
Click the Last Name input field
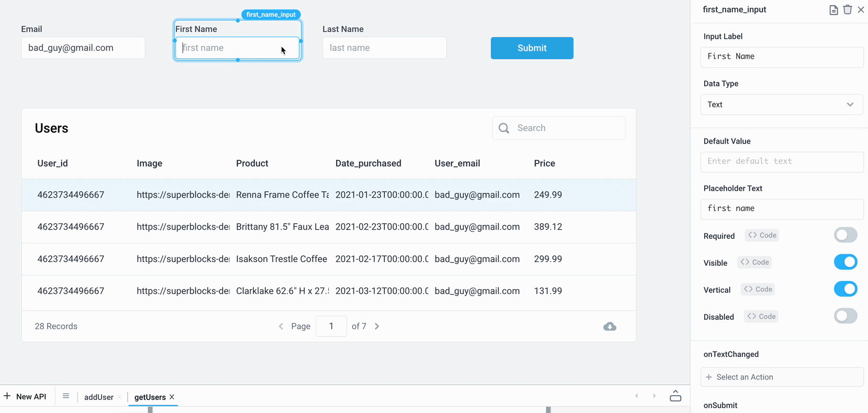pos(384,48)
